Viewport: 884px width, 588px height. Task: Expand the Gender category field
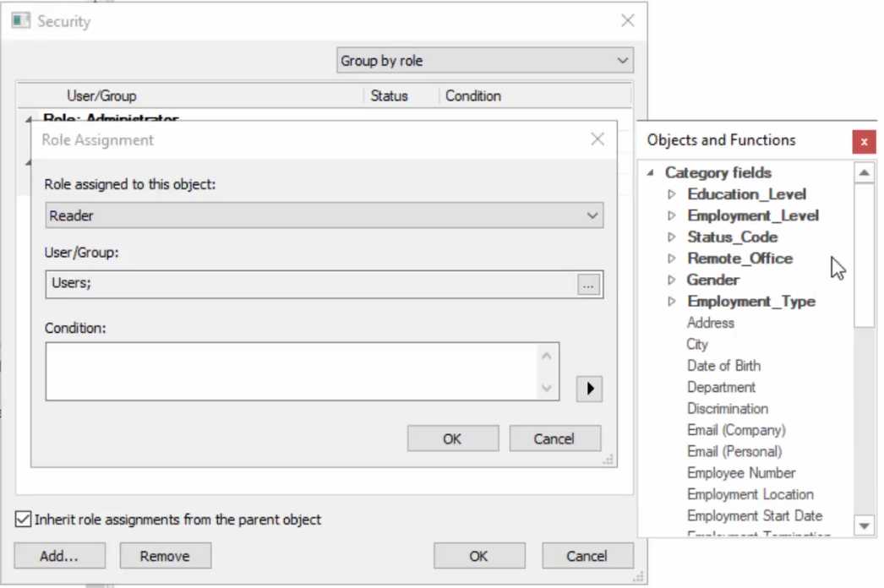pyautogui.click(x=672, y=280)
